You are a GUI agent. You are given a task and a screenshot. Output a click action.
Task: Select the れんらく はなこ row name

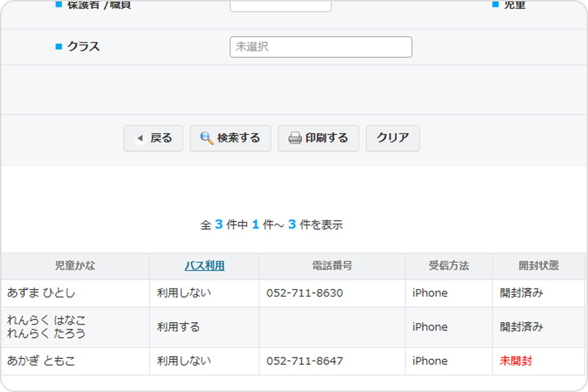pos(46,320)
